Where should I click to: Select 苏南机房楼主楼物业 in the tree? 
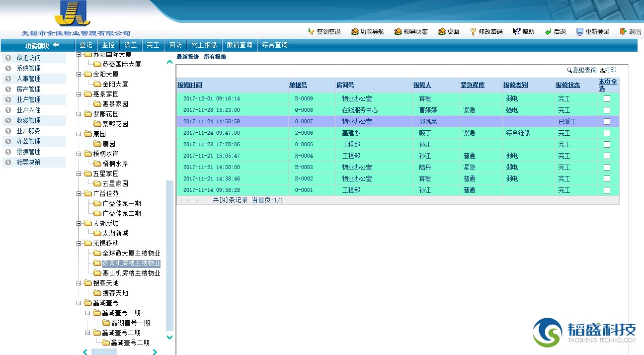point(131,263)
